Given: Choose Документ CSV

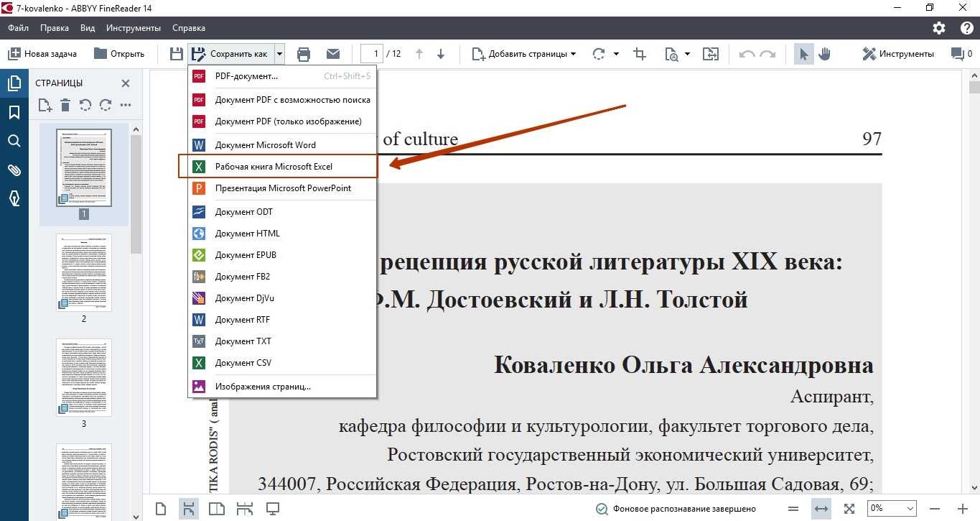Looking at the screenshot, I should pos(282,363).
